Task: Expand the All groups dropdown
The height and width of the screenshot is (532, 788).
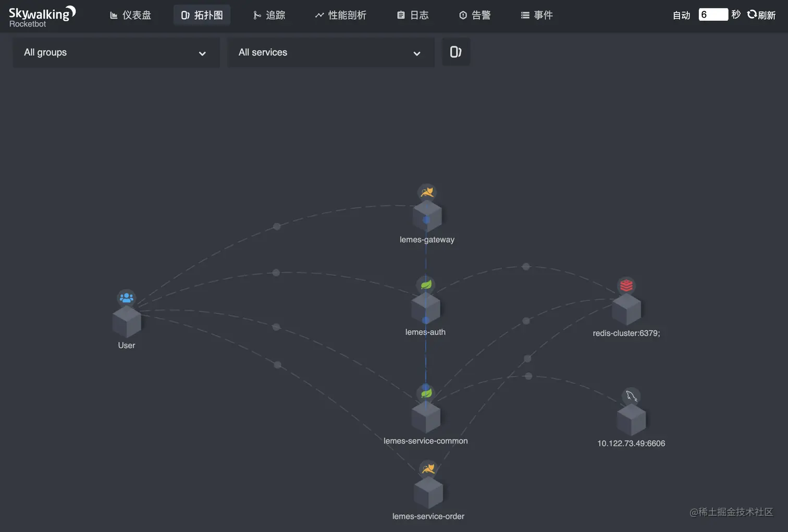Action: coord(115,53)
